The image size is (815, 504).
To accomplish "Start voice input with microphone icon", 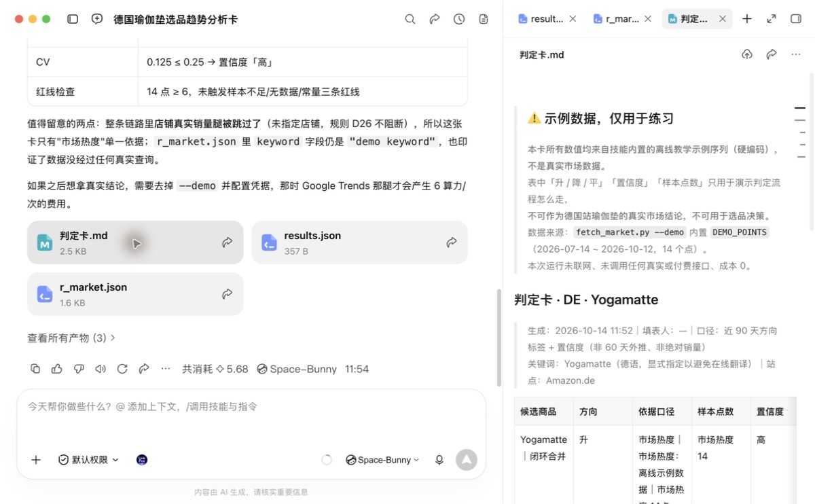I will (439, 460).
